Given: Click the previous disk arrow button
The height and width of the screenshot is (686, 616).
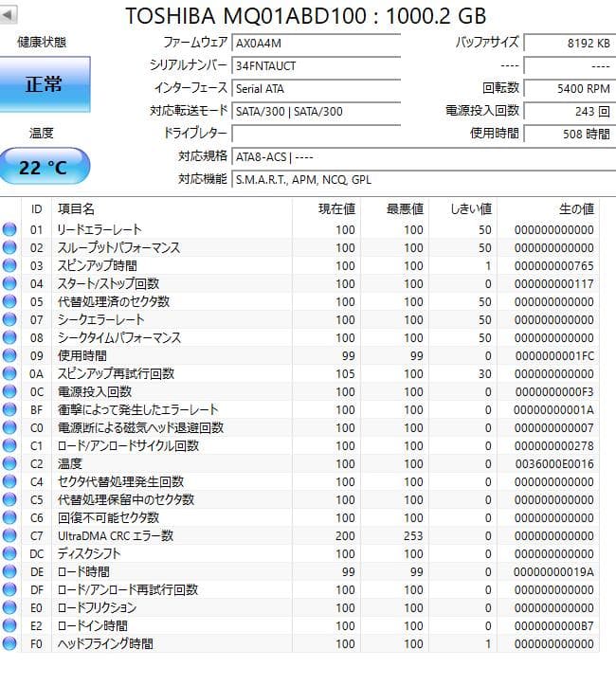Looking at the screenshot, I should (8, 14).
